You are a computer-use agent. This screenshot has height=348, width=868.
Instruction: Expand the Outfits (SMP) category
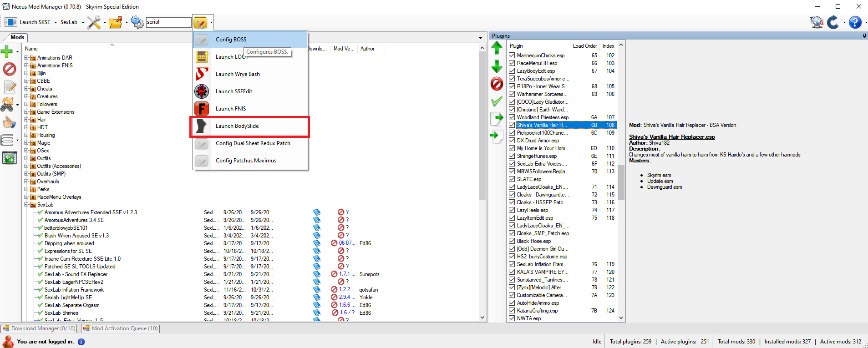click(x=26, y=174)
